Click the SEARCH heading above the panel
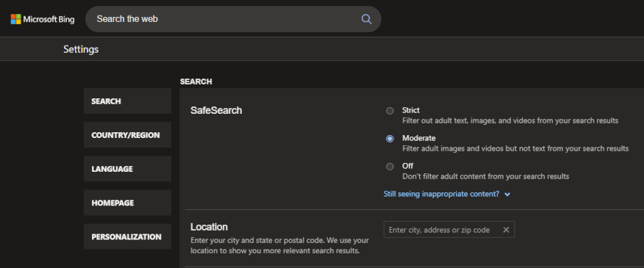This screenshot has height=268, width=644. [196, 82]
